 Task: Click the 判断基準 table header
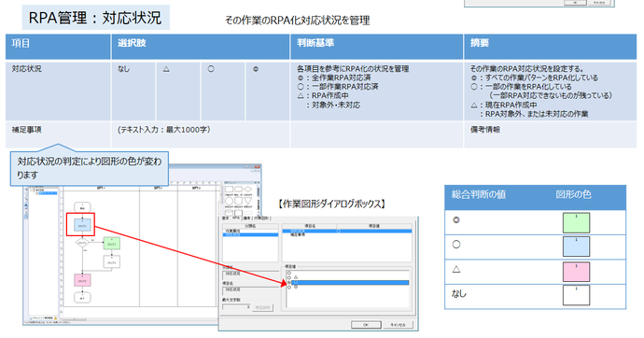coord(377,47)
